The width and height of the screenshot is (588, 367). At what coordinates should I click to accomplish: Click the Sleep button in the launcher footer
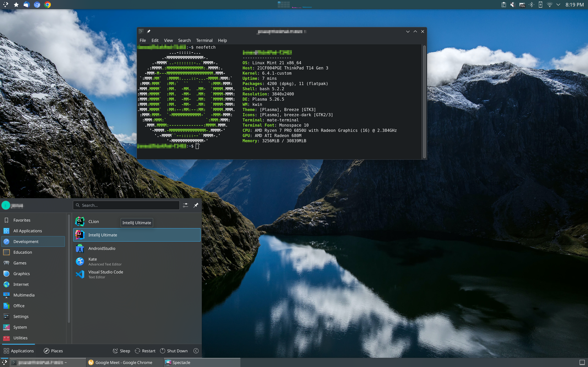point(121,350)
